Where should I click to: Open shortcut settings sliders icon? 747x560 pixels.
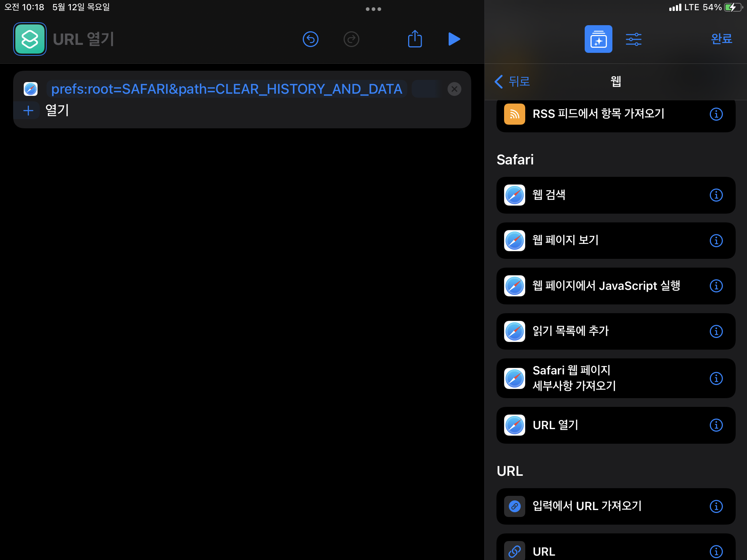[634, 39]
